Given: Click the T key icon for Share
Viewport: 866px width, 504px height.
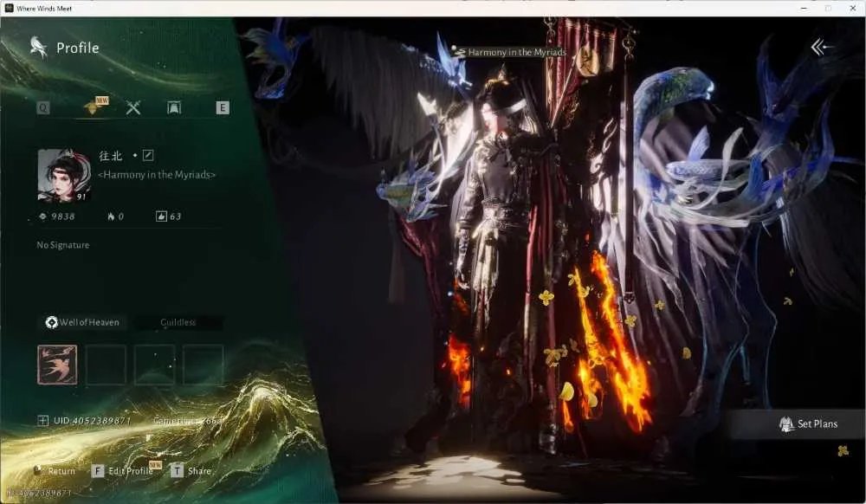Looking at the screenshot, I should click(177, 471).
